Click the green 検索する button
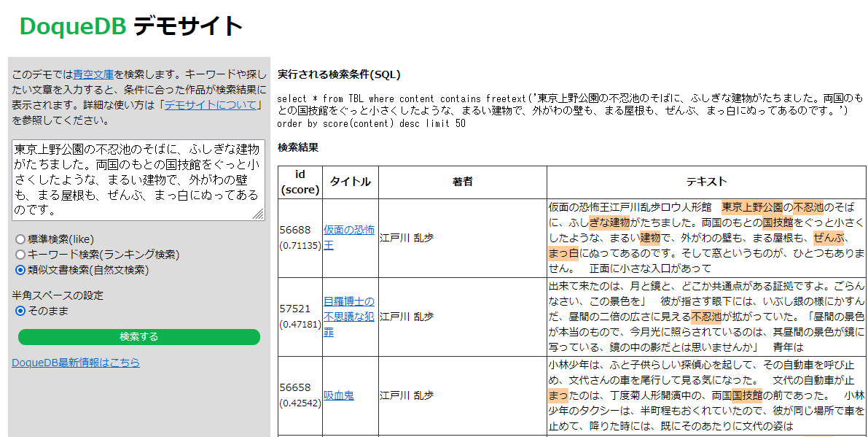This screenshot has height=437, width=868. pyautogui.click(x=139, y=337)
